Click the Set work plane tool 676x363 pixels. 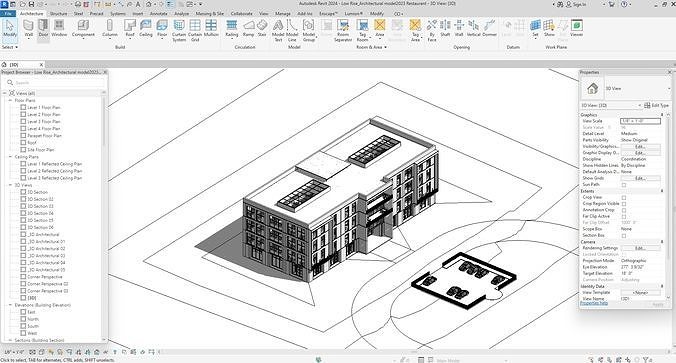535,29
